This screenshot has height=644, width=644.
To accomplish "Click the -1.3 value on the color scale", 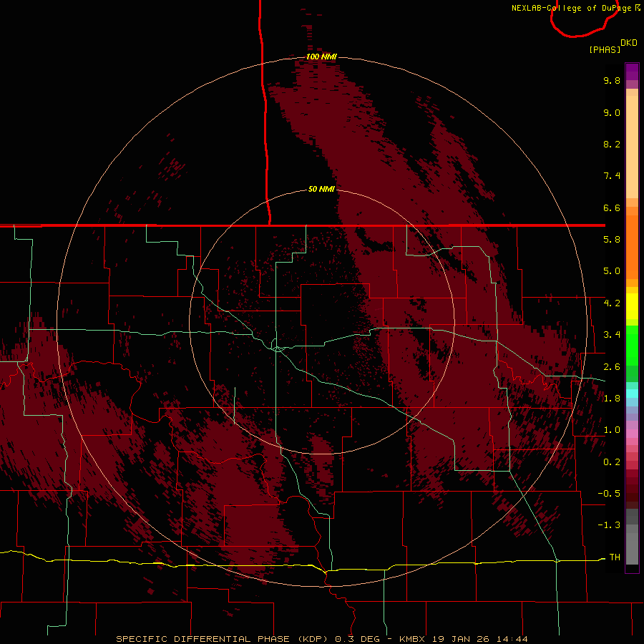I will (609, 525).
